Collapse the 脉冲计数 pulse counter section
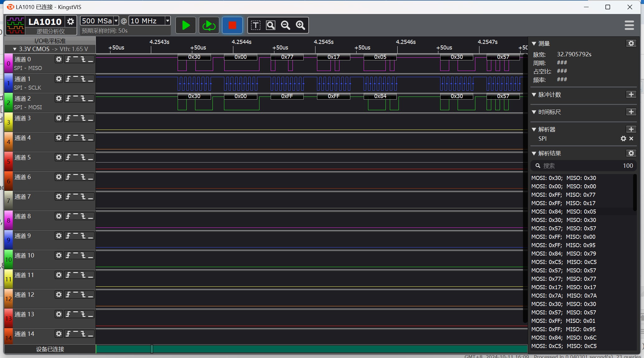The width and height of the screenshot is (644, 358). click(534, 95)
